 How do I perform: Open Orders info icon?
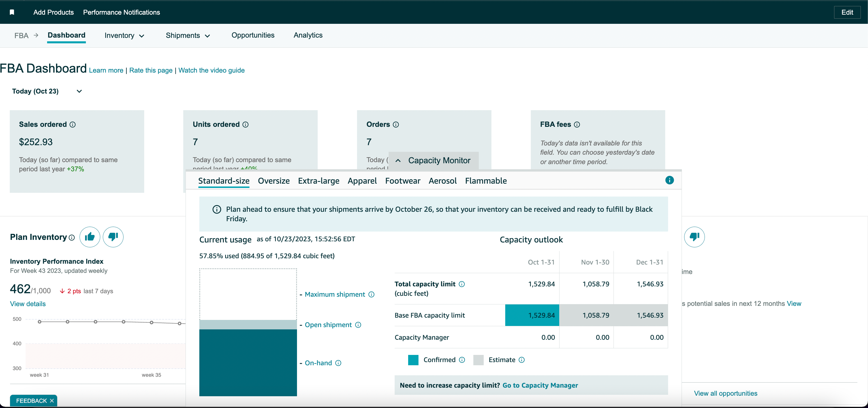(396, 125)
